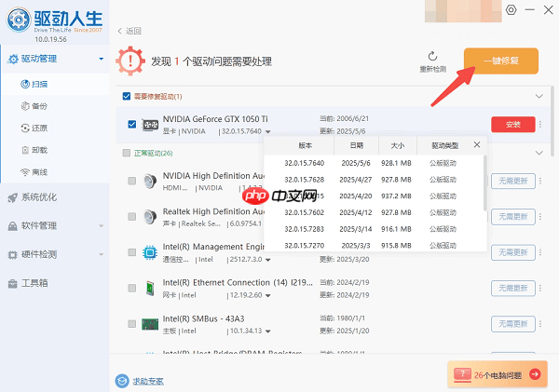559x392 pixels.
Task: Click the Intel Management Engine chip icon
Action: point(150,252)
